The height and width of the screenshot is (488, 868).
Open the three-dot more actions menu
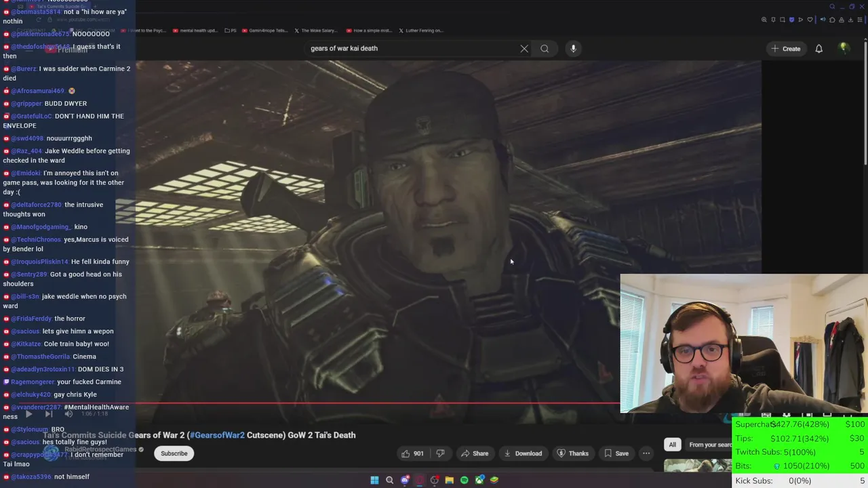click(646, 453)
